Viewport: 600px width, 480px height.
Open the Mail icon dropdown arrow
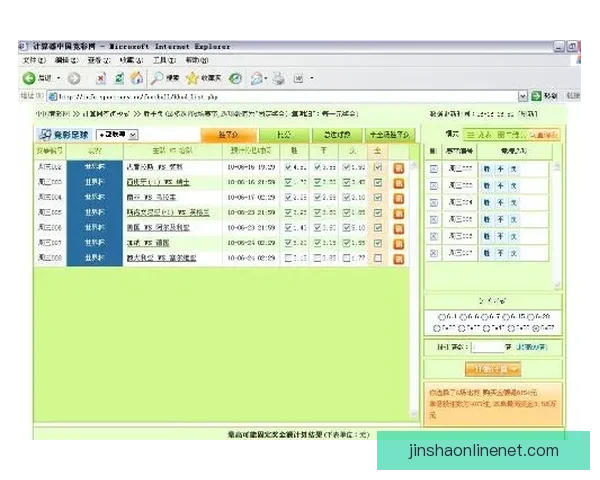click(x=265, y=78)
